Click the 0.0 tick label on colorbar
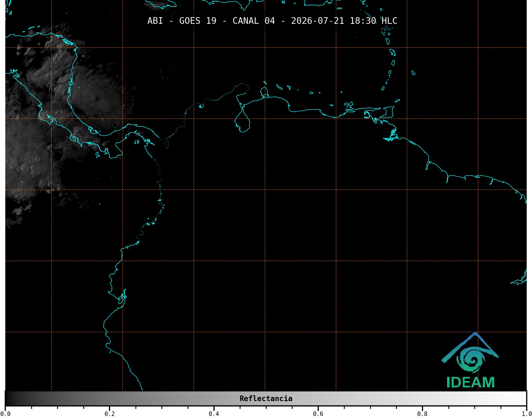Viewport: 532px width, 417px height. 5,414
